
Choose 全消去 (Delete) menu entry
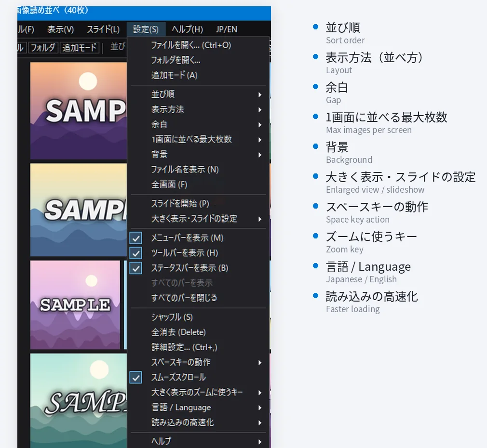point(198,332)
